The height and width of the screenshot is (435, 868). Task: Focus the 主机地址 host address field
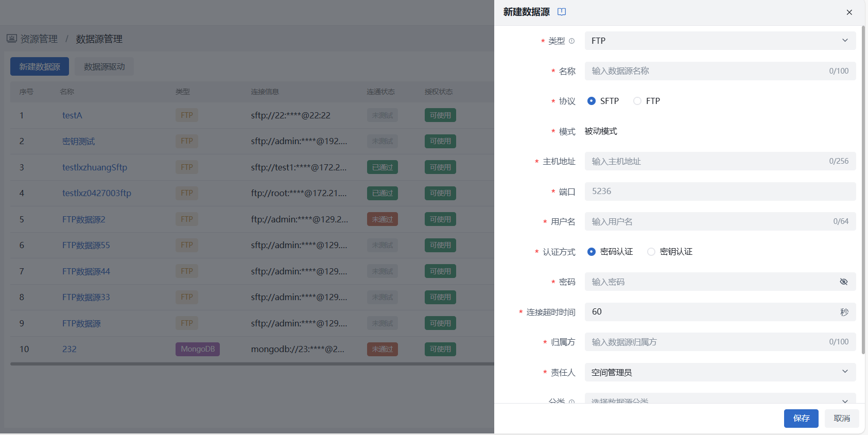[720, 161]
